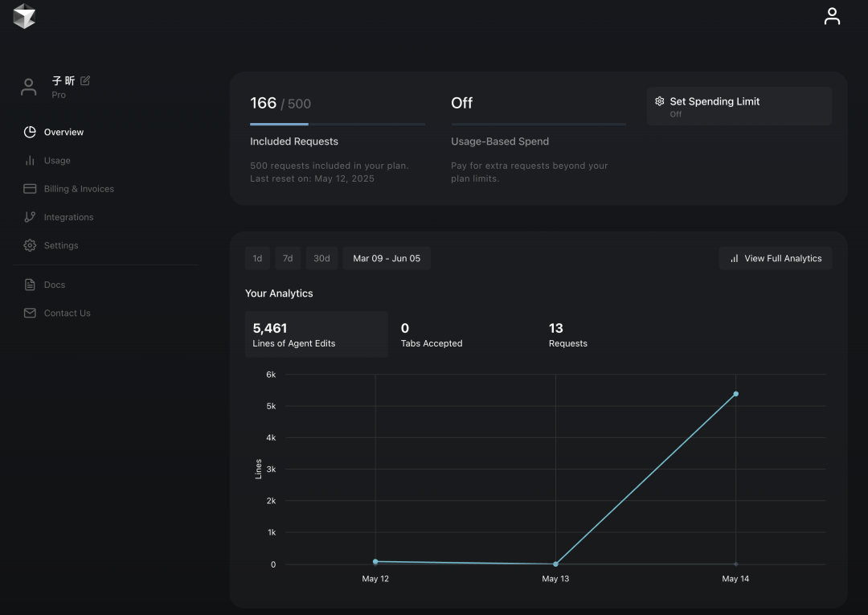Click the Docs document icon

30,285
